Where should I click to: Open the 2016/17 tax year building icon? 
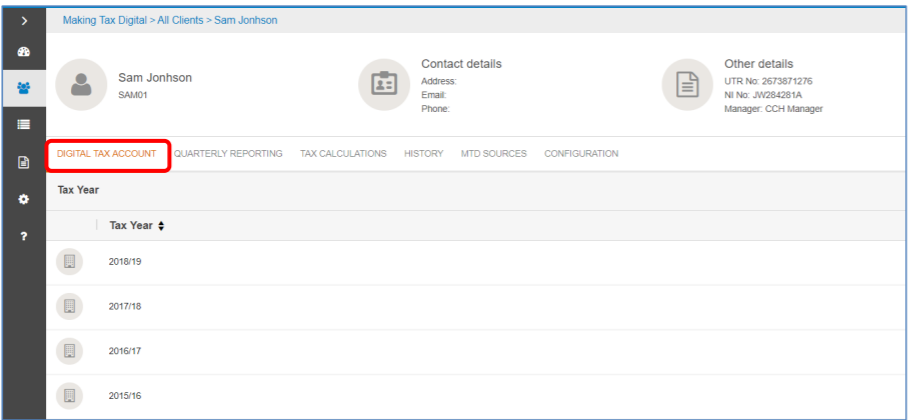[69, 351]
